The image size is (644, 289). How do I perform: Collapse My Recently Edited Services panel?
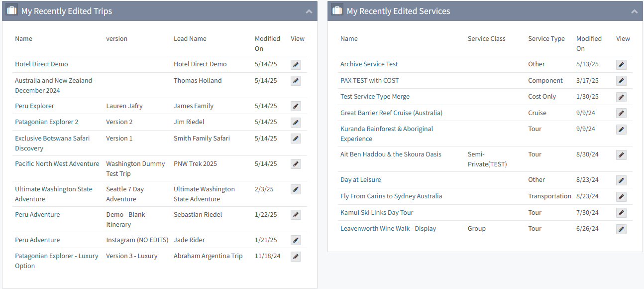pos(634,11)
